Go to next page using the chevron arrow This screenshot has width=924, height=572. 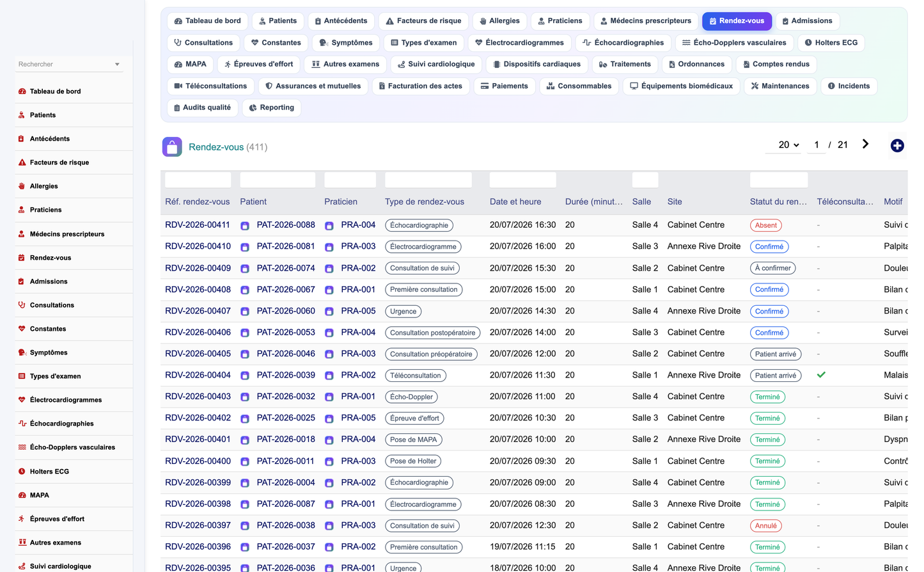click(x=865, y=145)
